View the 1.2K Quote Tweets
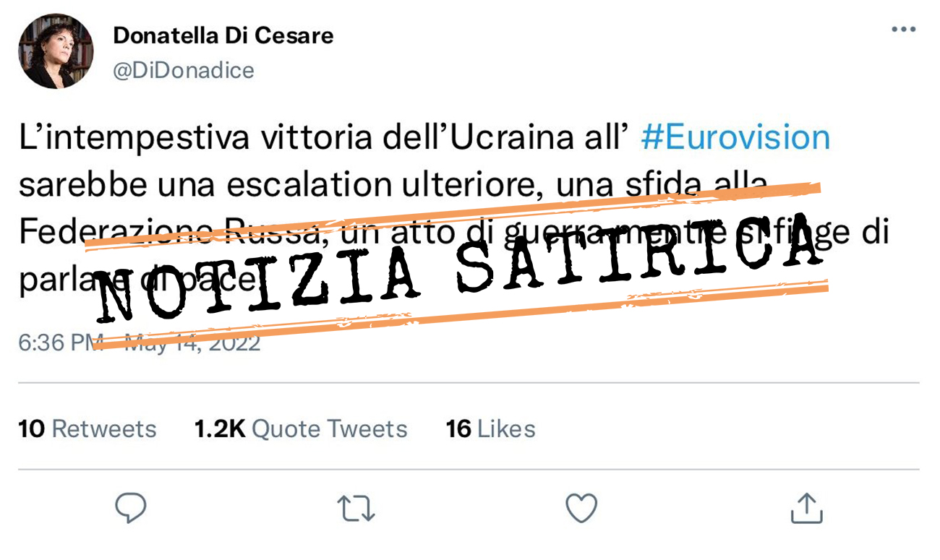Viewport: 940px width, 560px height. coord(301,428)
